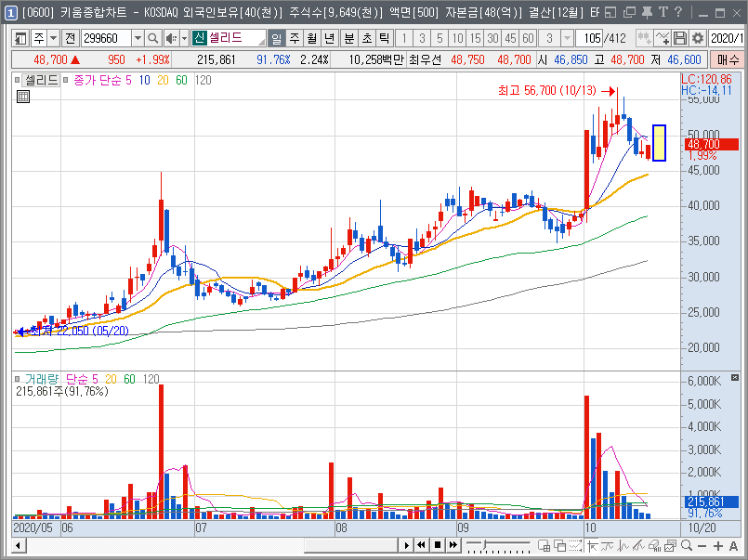Play chart forward with the play button
Image resolution: width=748 pixels, height=560 pixels.
(x=406, y=545)
